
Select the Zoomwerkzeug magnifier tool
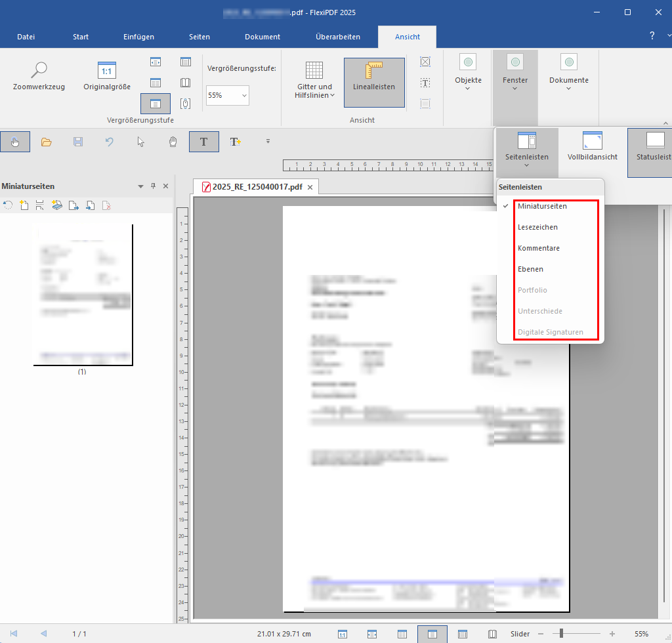point(39,75)
